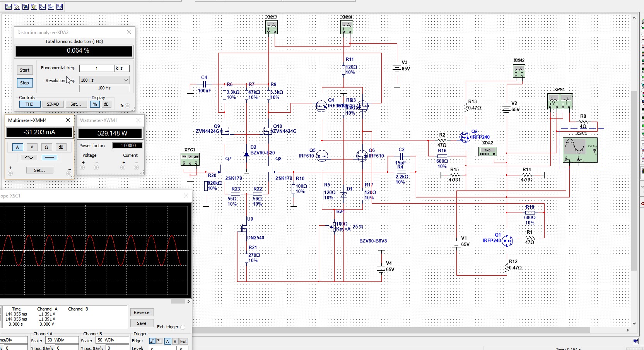Click the status bar icon in bottom-right corner
Viewport: 644px width, 350px height.
click(635, 341)
